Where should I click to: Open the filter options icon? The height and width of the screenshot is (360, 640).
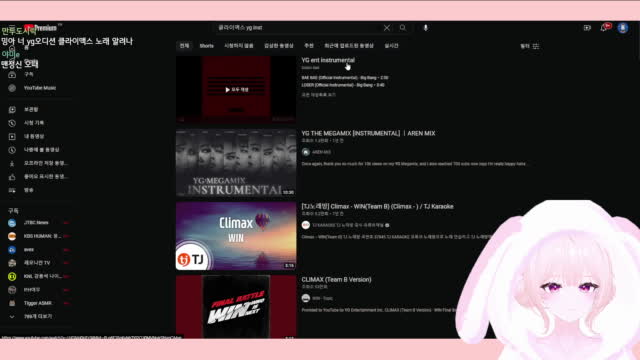(x=536, y=46)
